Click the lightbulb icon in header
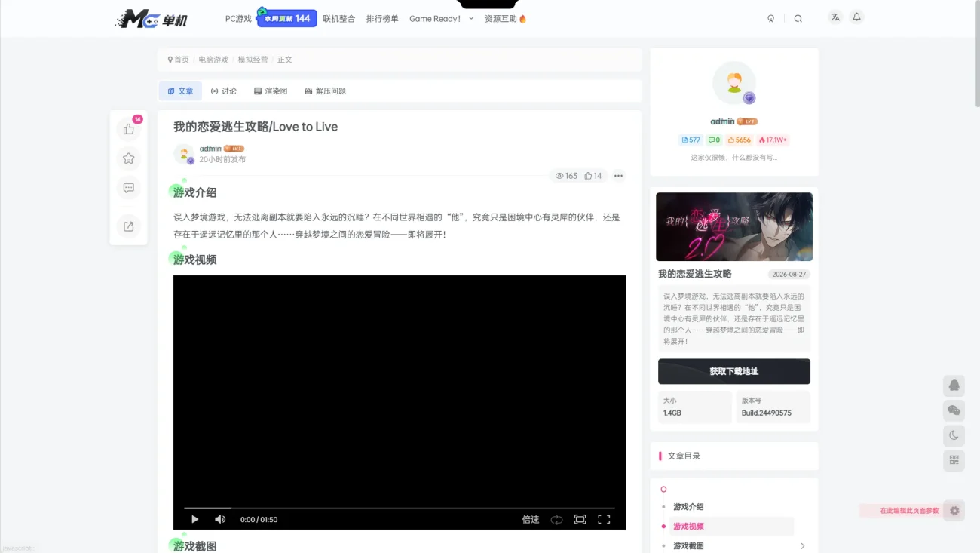 tap(770, 19)
